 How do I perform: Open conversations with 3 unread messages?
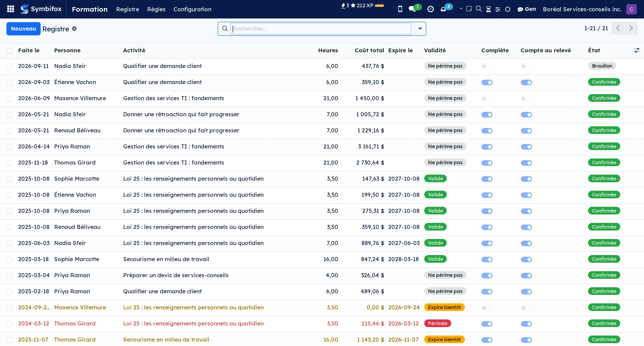coord(415,8)
